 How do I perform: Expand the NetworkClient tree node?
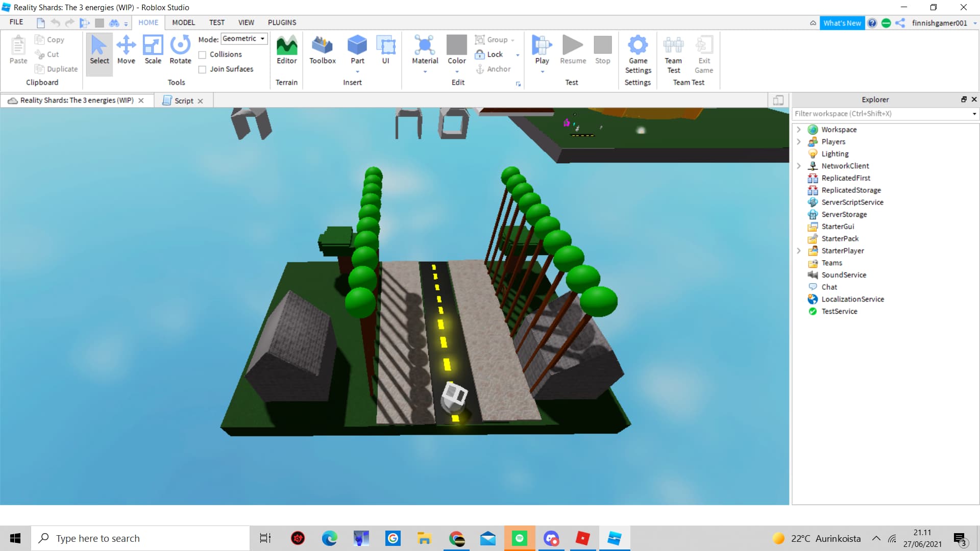pyautogui.click(x=799, y=166)
